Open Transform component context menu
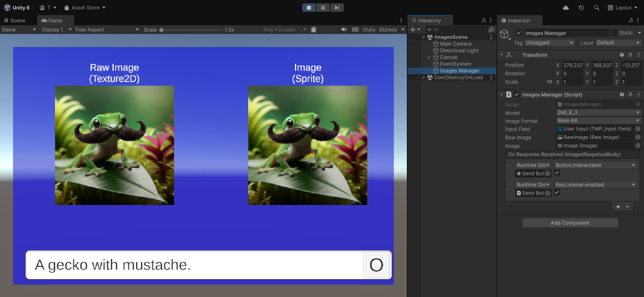Image resolution: width=644 pixels, height=297 pixels. (x=639, y=55)
